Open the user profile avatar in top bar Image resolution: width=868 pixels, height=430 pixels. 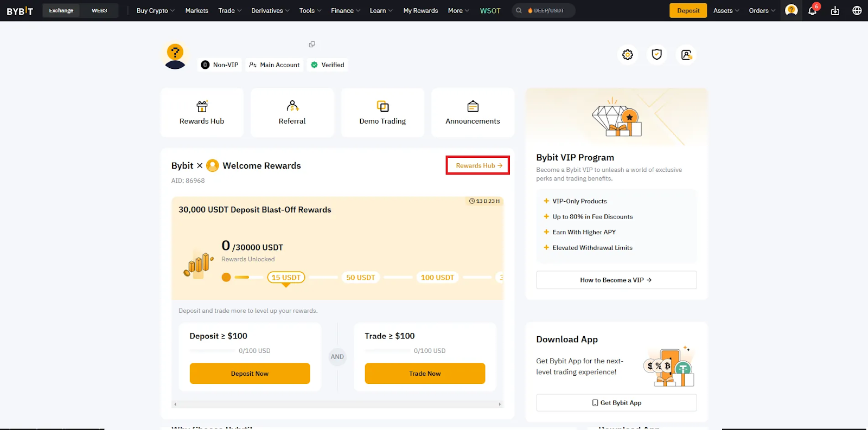point(792,10)
